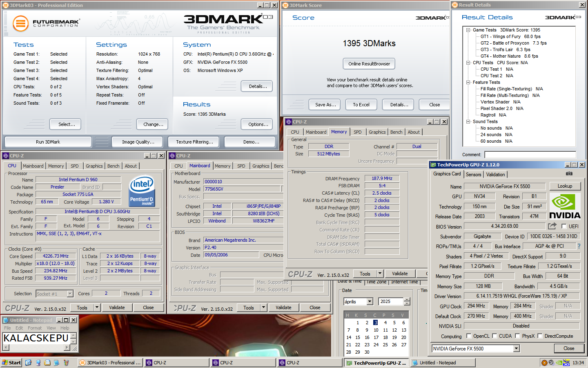Select day 3 in the calendar

pos(376,323)
